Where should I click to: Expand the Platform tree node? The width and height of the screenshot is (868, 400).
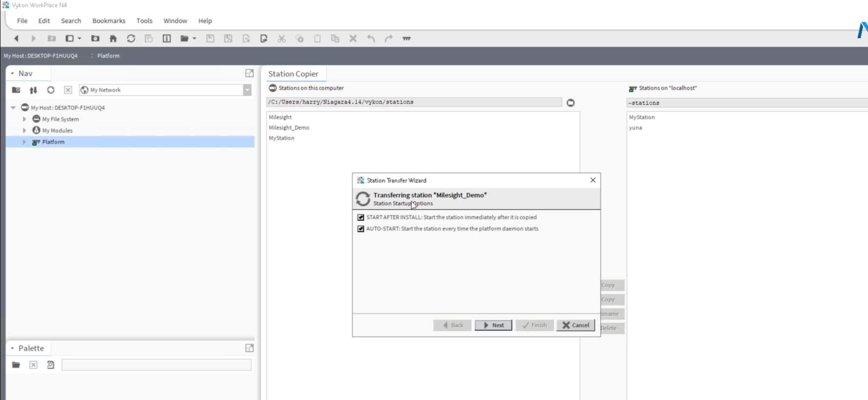click(x=24, y=142)
